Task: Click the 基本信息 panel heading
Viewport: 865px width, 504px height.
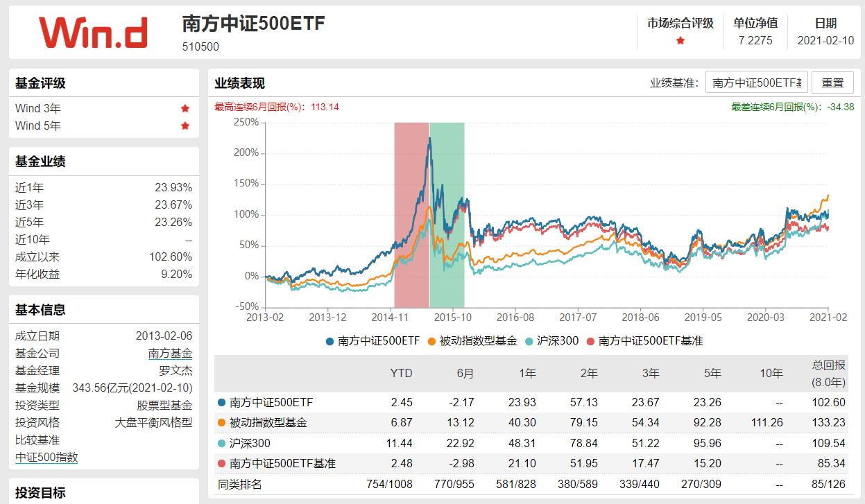Action: 40,310
